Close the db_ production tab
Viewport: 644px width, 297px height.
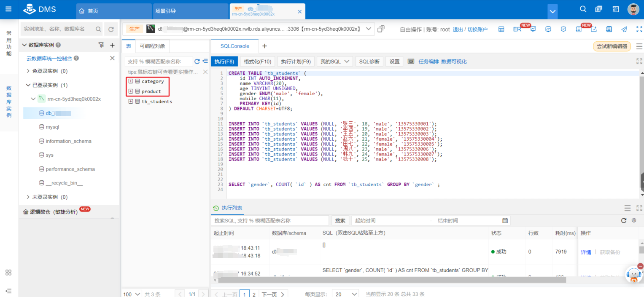tap(300, 11)
